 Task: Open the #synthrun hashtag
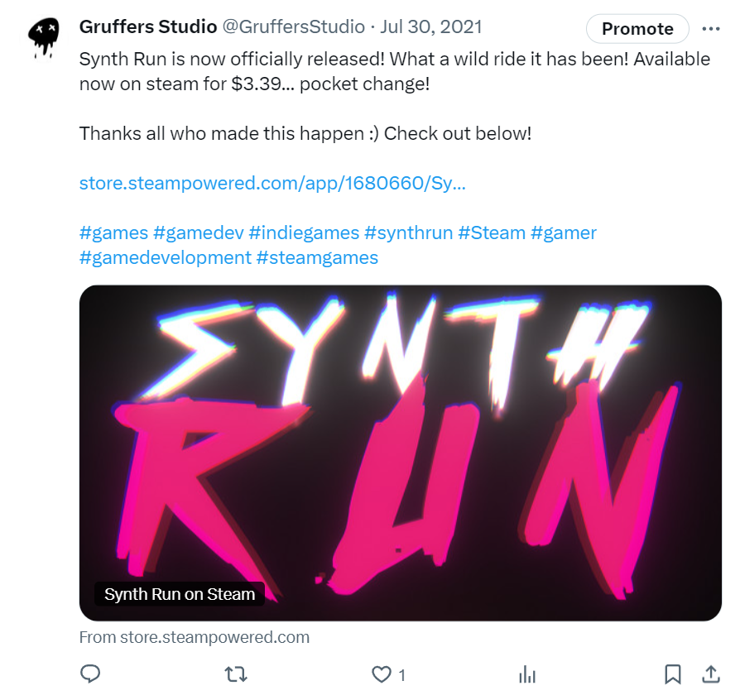click(408, 233)
